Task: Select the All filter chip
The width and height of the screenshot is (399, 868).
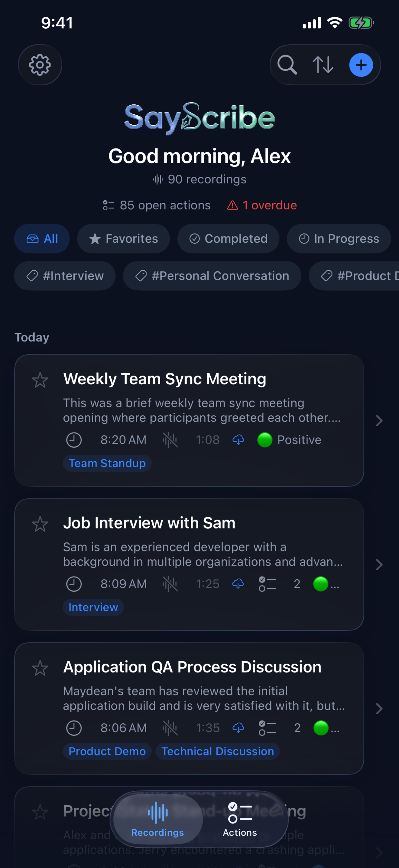Action: tap(42, 238)
